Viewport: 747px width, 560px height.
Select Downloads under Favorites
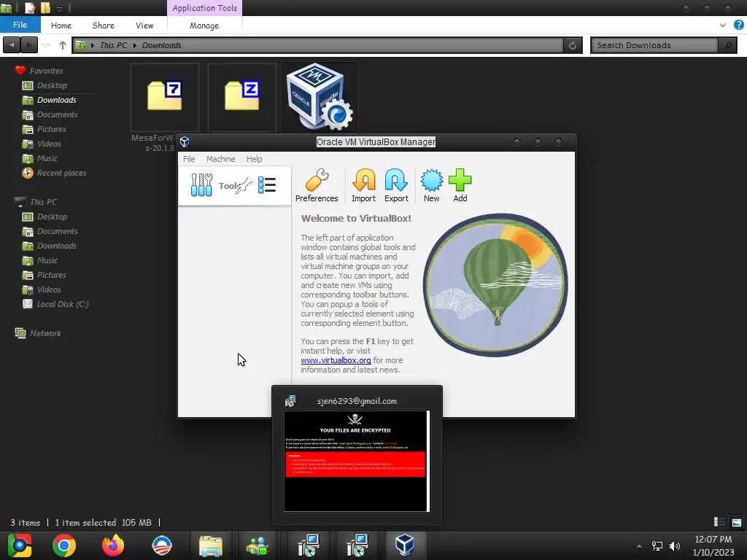[x=57, y=100]
